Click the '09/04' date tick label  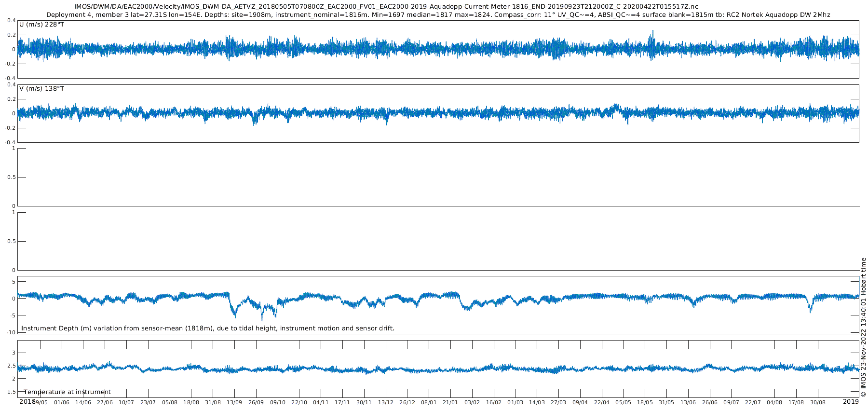580,402
